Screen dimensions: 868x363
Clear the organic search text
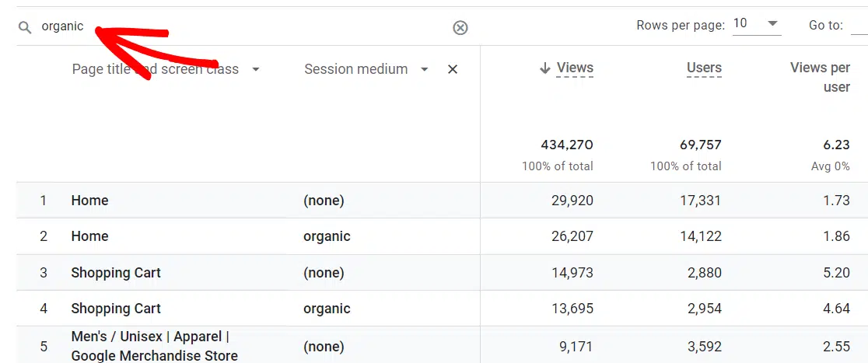coord(460,28)
